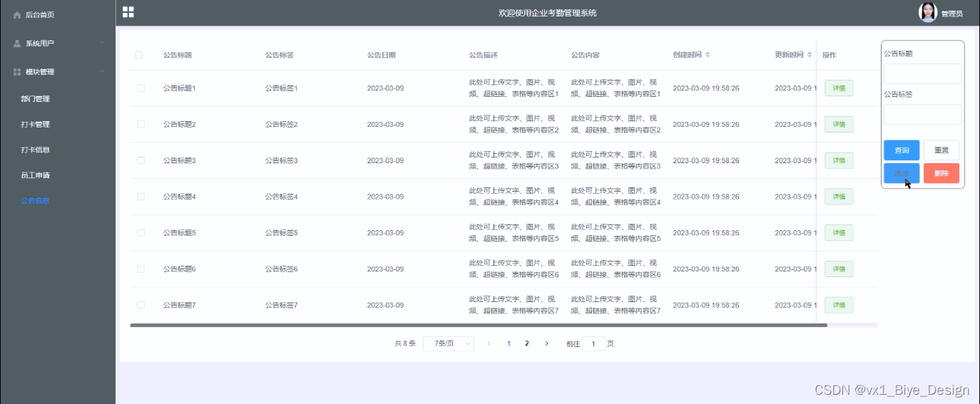Sort by 更新时间 column arrows
The image size is (980, 404).
[810, 55]
